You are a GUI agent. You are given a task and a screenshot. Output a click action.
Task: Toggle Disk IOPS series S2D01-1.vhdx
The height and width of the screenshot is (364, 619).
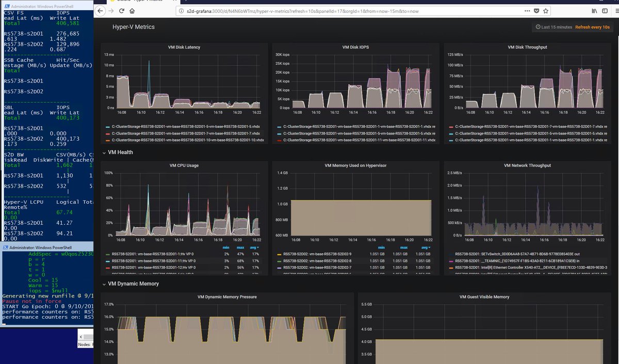coord(359,126)
